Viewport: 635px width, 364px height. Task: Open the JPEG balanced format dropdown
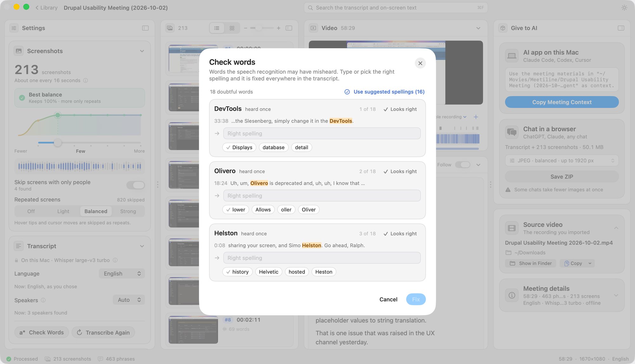pyautogui.click(x=562, y=161)
